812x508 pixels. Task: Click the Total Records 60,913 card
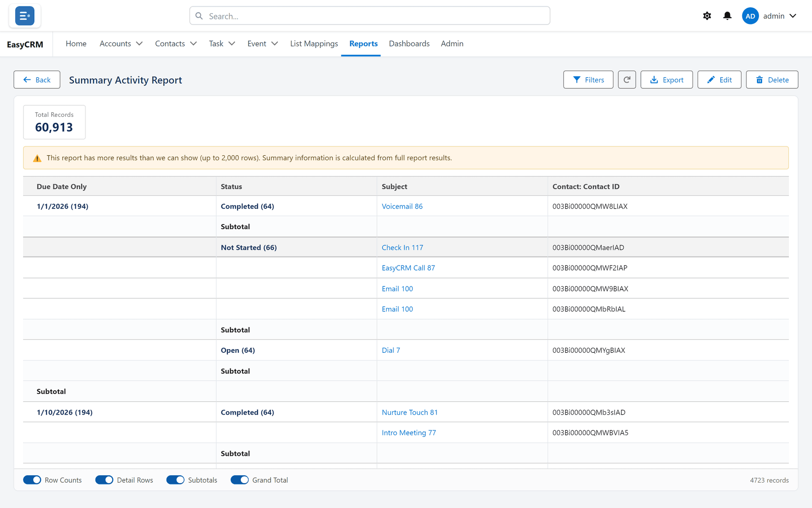[54, 122]
